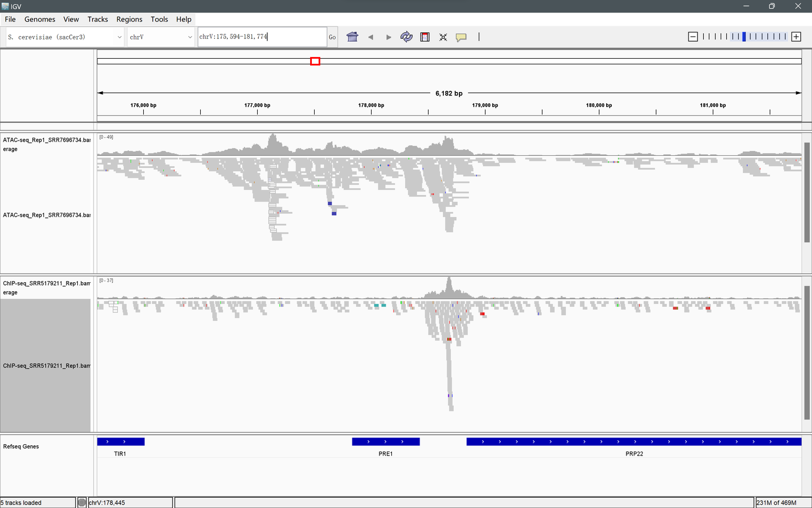Open the chromosome dropdown showing chrV
Screen dimensions: 812x508
tap(160, 36)
